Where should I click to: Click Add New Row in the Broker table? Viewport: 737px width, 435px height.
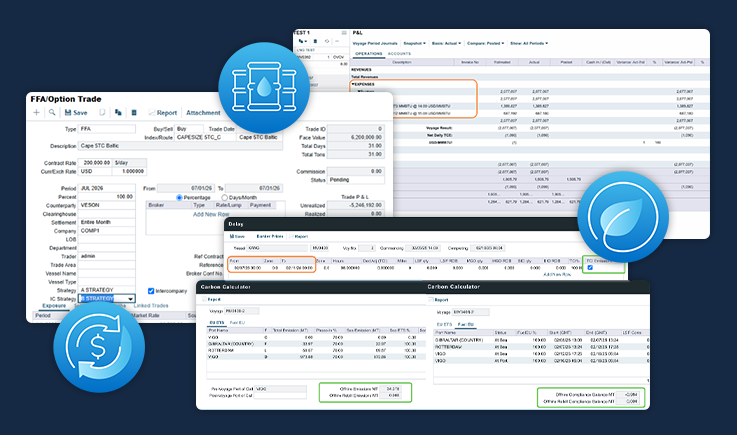tap(211, 214)
